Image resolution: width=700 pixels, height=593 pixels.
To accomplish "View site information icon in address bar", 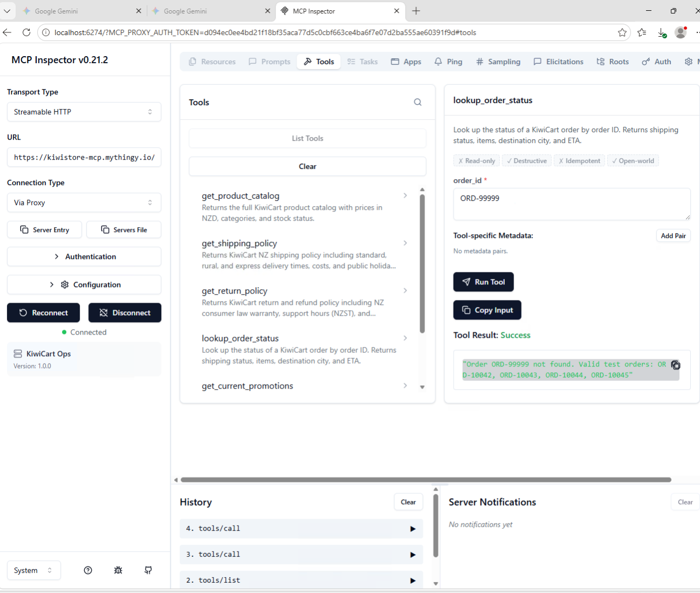I will 46,32.
